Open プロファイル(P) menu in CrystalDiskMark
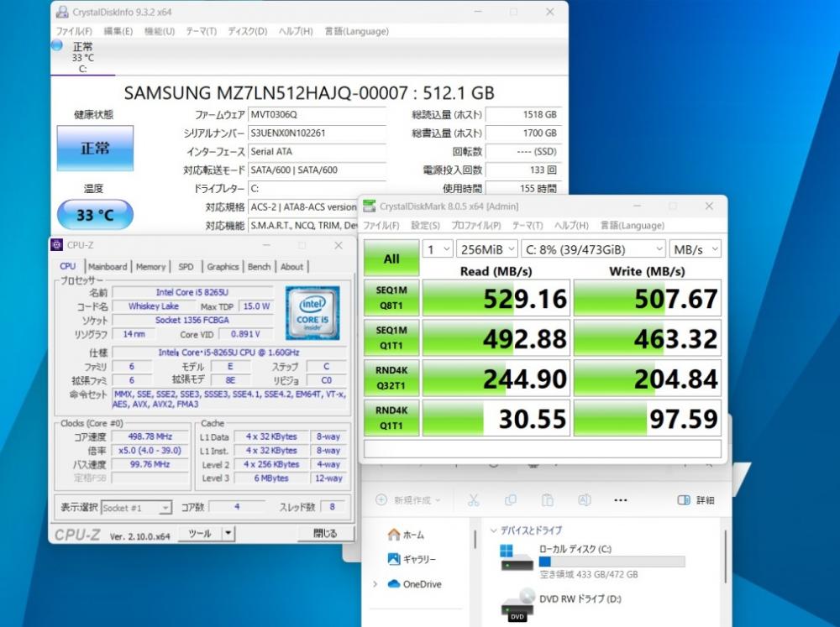Viewport: 840px width, 627px height. tap(475, 226)
